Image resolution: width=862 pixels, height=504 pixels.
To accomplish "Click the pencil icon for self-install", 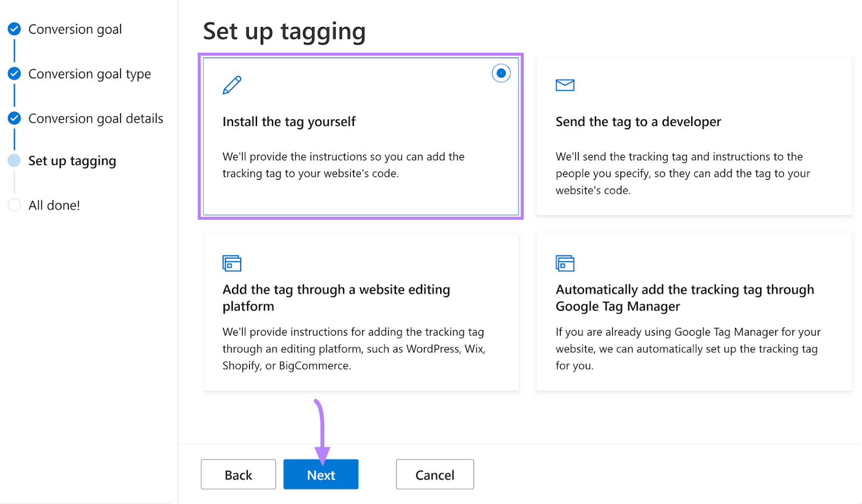I will tap(232, 86).
